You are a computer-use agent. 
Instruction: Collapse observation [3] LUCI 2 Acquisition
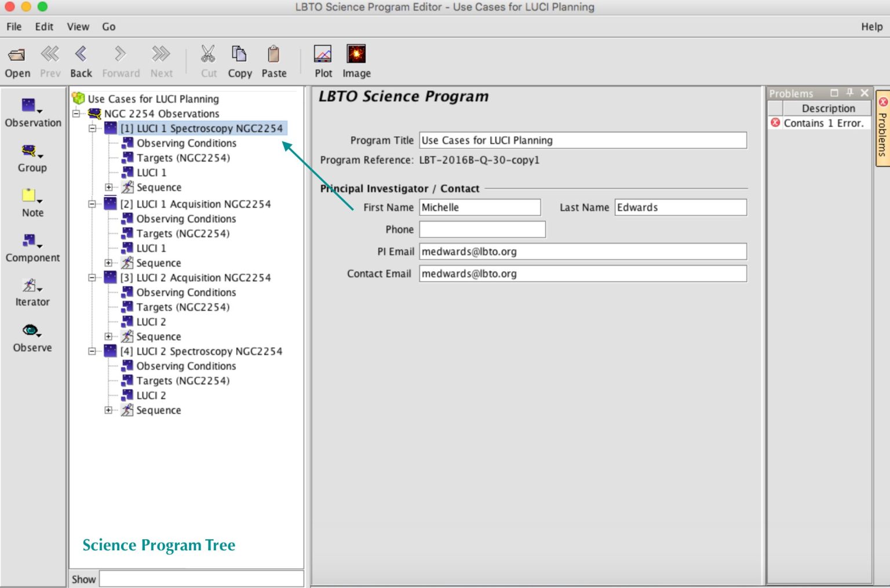pyautogui.click(x=92, y=277)
